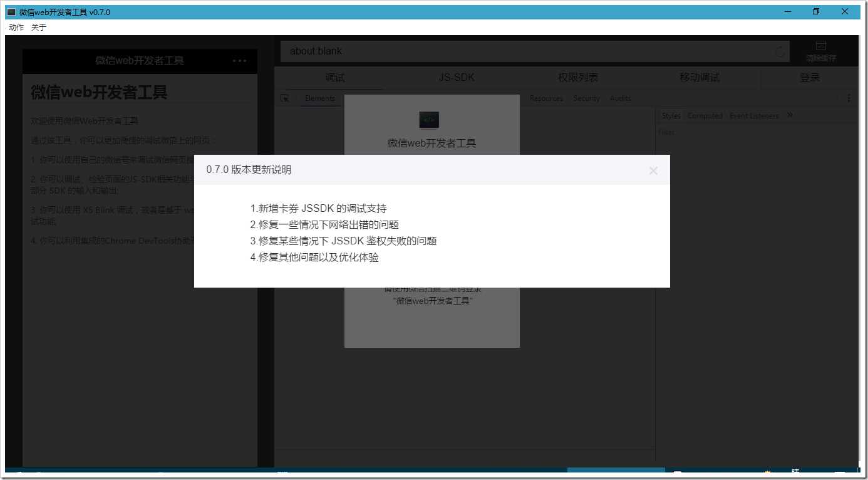The width and height of the screenshot is (868, 480).
Task: Switch to the JS-SDK tab
Action: click(457, 78)
